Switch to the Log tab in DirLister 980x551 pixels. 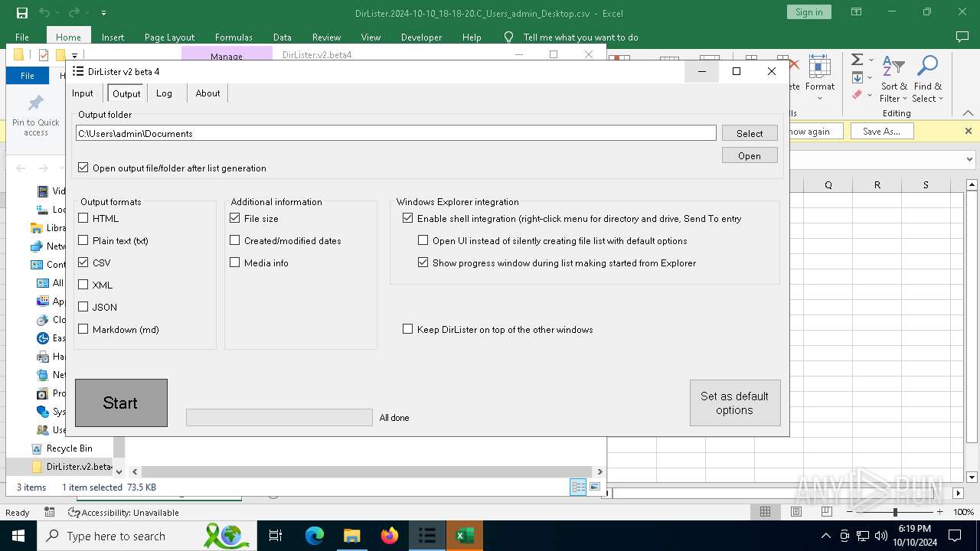pyautogui.click(x=164, y=93)
